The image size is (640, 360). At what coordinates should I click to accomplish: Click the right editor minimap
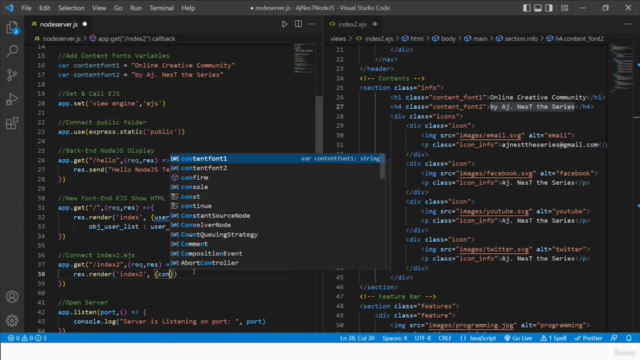pyautogui.click(x=622, y=67)
